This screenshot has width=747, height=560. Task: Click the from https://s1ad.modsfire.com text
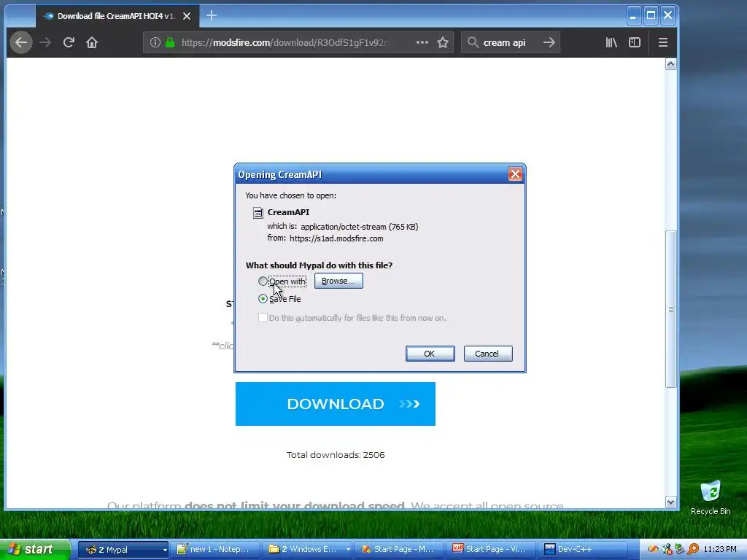click(x=325, y=238)
